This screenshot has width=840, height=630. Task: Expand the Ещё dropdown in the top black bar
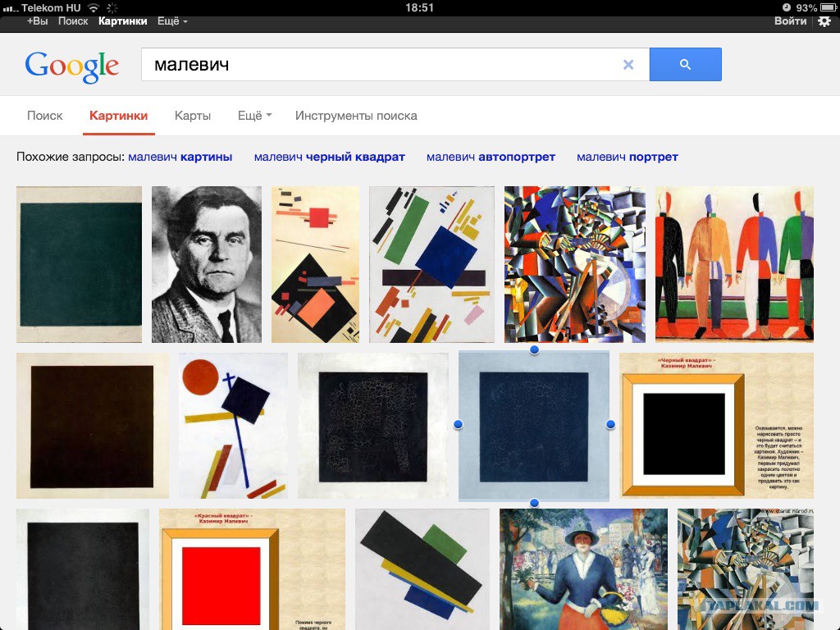point(172,21)
